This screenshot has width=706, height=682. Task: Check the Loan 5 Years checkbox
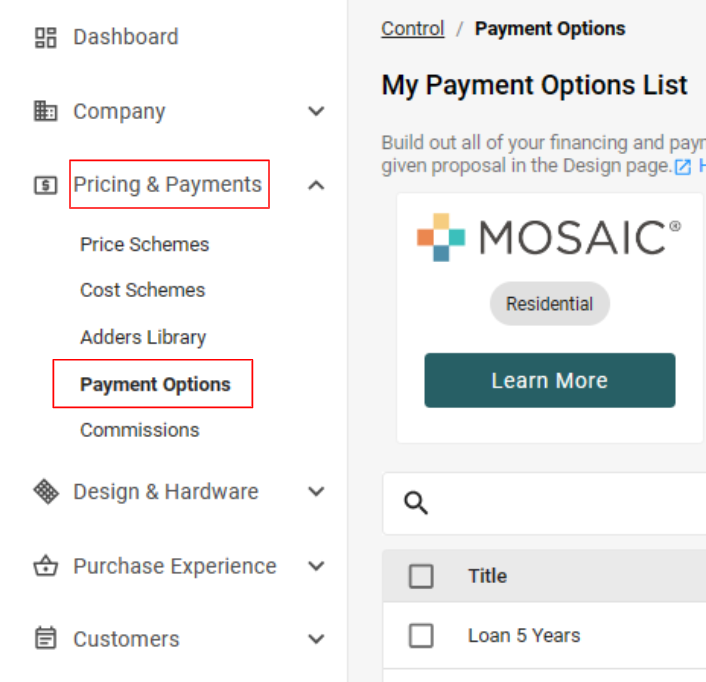(x=421, y=636)
